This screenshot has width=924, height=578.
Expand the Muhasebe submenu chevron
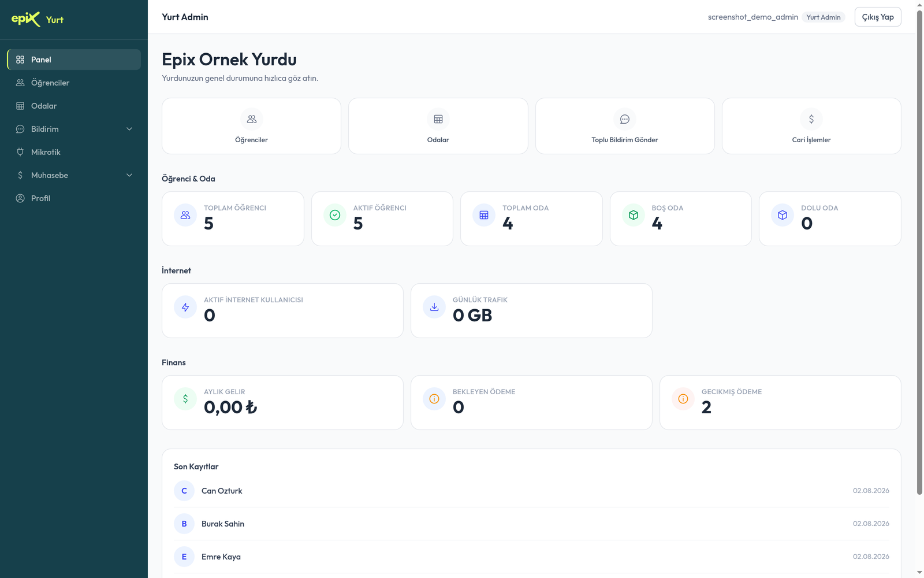(129, 175)
